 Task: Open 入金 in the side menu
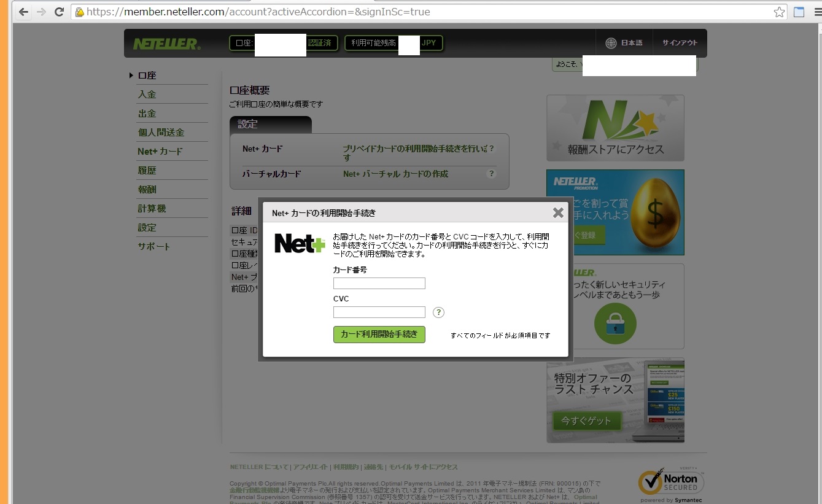[x=147, y=95]
